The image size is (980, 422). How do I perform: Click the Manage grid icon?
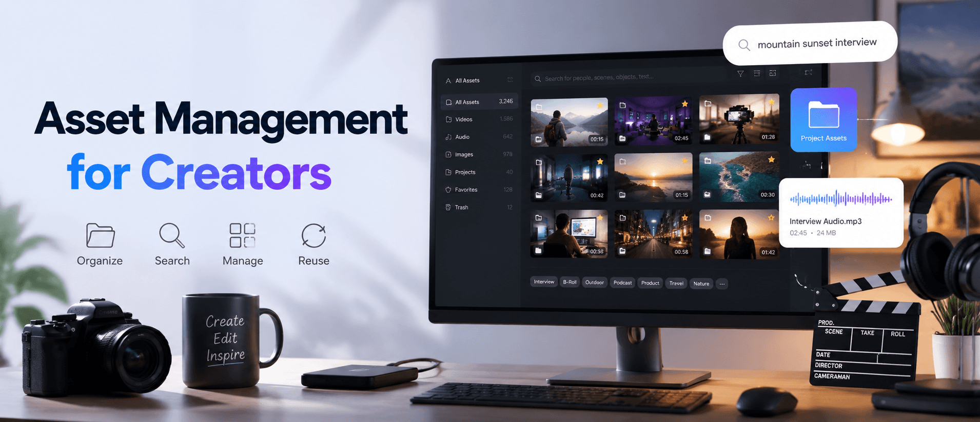[242, 235]
